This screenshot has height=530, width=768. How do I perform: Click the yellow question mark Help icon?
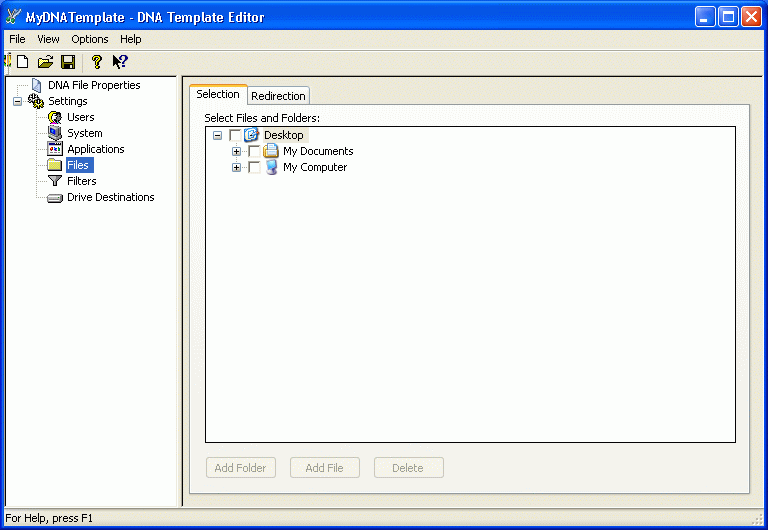tap(96, 62)
